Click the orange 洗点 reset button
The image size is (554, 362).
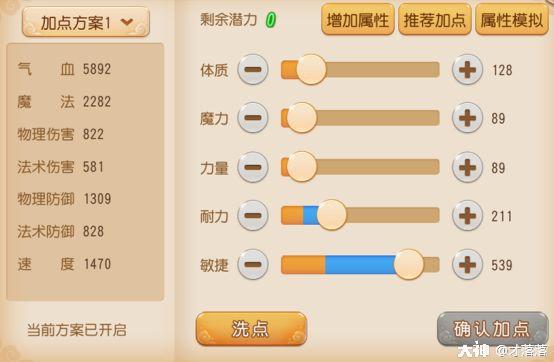tap(251, 329)
